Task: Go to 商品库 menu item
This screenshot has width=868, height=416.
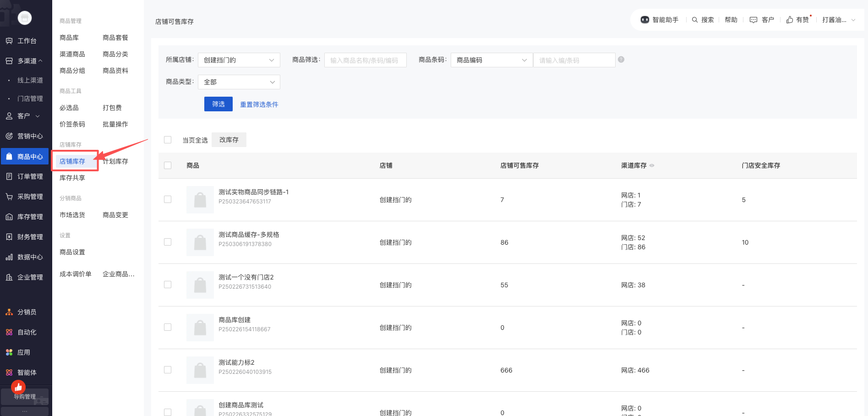Action: point(69,38)
